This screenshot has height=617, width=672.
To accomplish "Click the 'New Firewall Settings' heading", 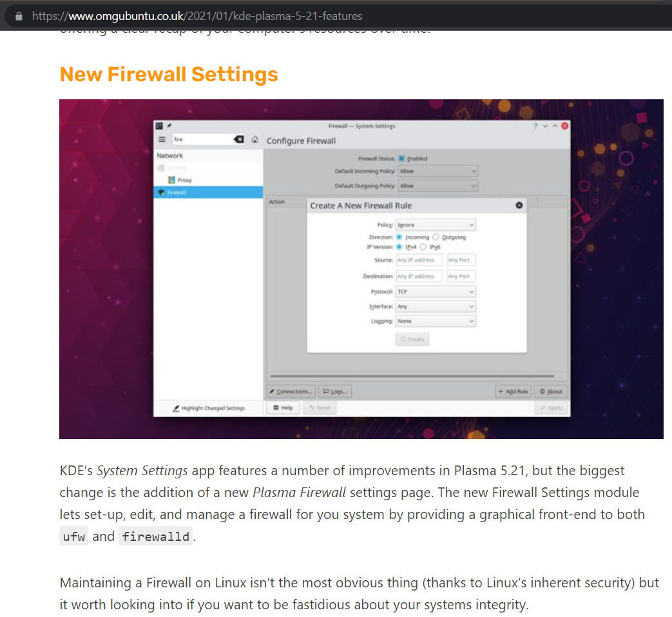I will click(x=169, y=74).
